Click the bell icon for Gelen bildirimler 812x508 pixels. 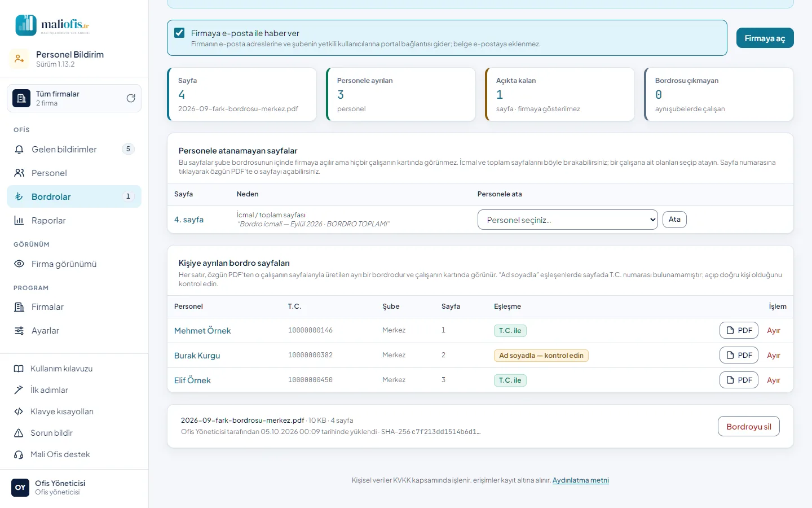19,150
